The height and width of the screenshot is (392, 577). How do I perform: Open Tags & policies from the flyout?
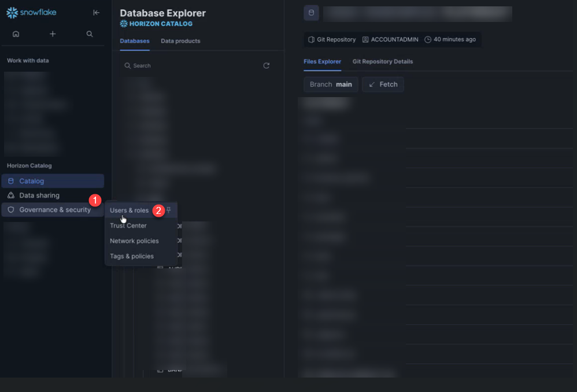[132, 256]
